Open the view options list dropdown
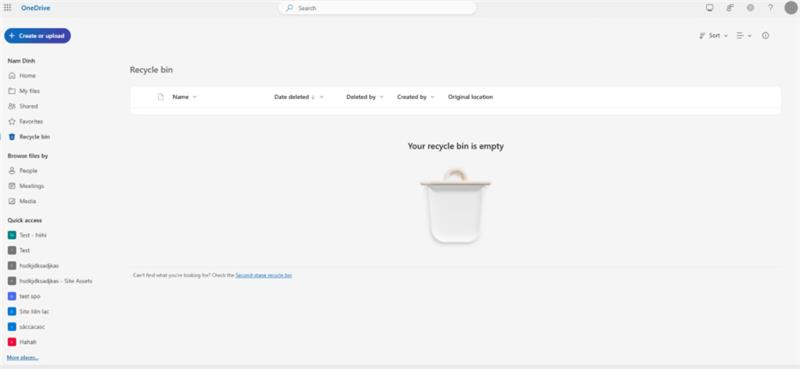 click(x=744, y=36)
